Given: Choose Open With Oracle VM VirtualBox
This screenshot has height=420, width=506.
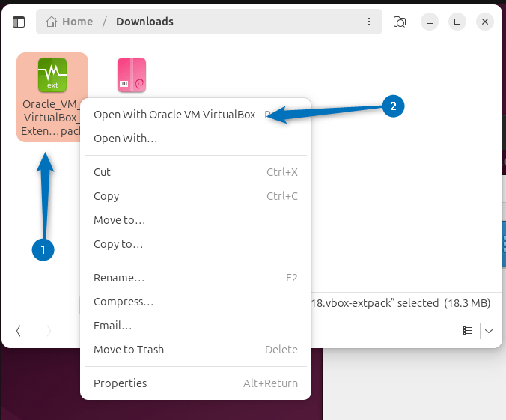Looking at the screenshot, I should pos(174,115).
